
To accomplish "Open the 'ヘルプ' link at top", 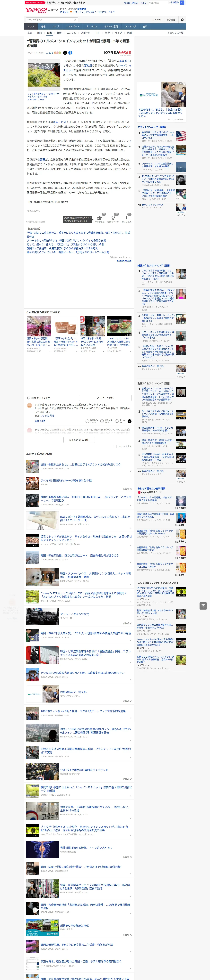I will (143, 3).
